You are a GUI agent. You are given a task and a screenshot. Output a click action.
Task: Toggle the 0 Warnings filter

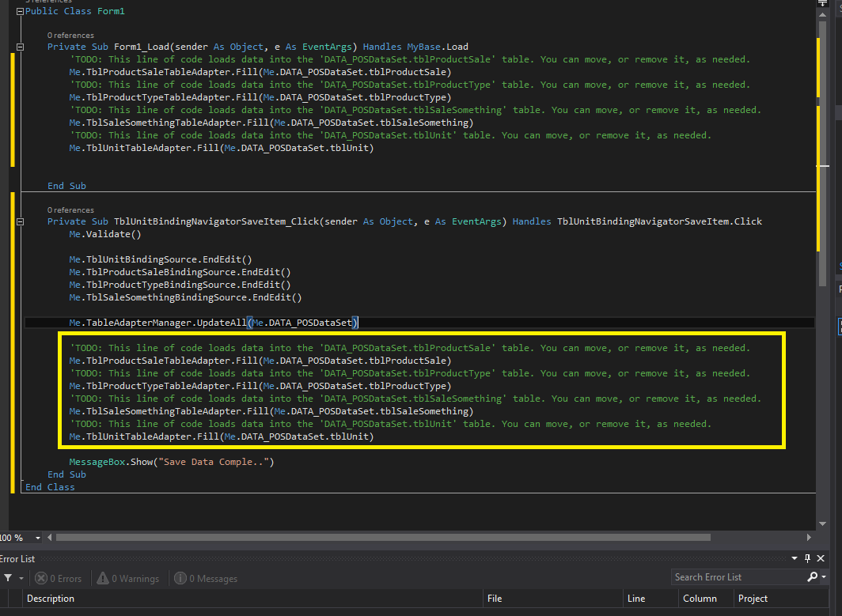(x=128, y=579)
